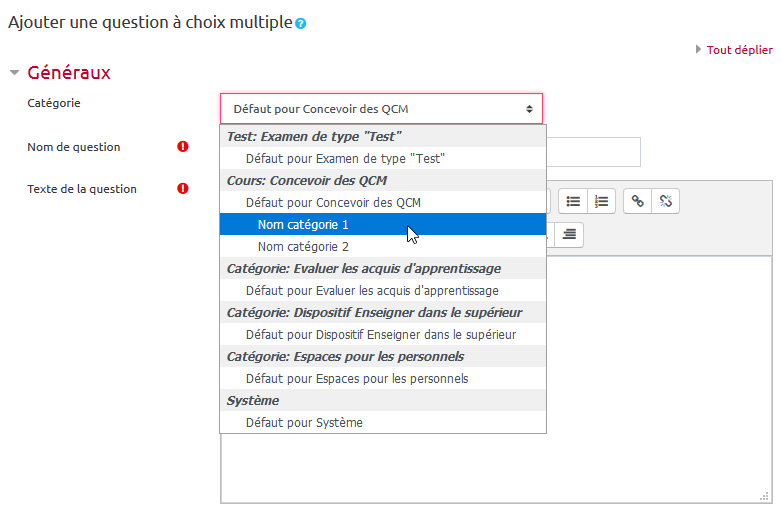Click the required icon beside Texte de la question
Viewport: 781px width, 509px height.
pyautogui.click(x=183, y=189)
